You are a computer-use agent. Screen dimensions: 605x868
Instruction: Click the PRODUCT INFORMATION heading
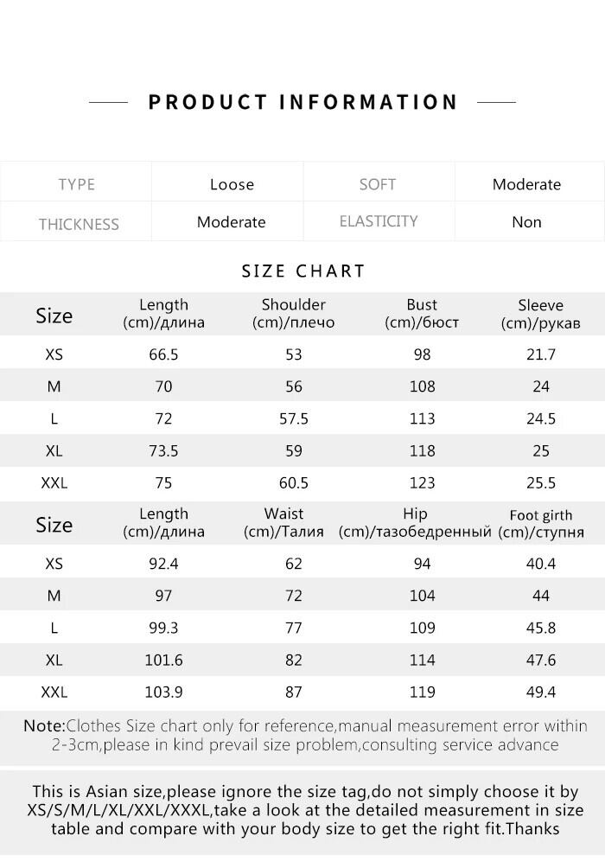(x=302, y=102)
